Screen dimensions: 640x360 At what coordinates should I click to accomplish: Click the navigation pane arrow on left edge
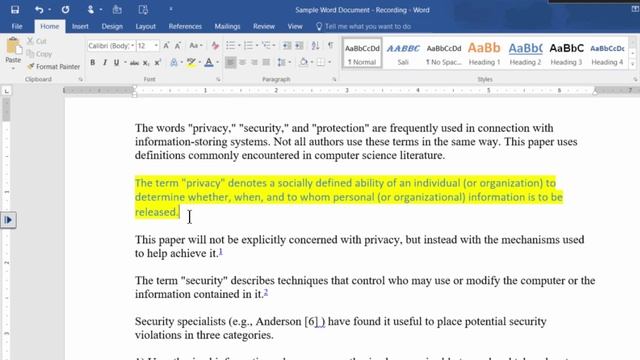pos(8,220)
